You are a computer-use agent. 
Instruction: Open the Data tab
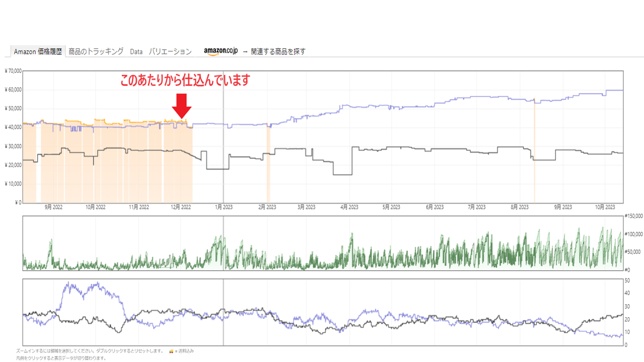point(136,51)
